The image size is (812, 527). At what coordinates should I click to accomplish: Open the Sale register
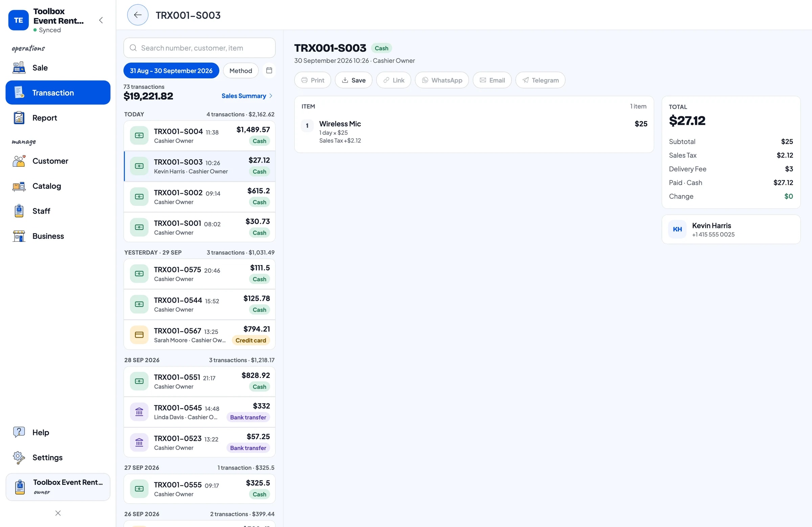point(58,68)
